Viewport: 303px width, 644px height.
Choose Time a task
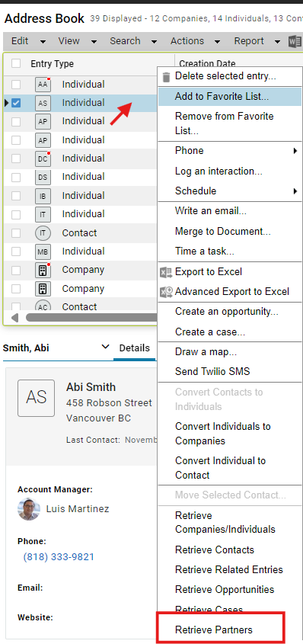pos(230,252)
